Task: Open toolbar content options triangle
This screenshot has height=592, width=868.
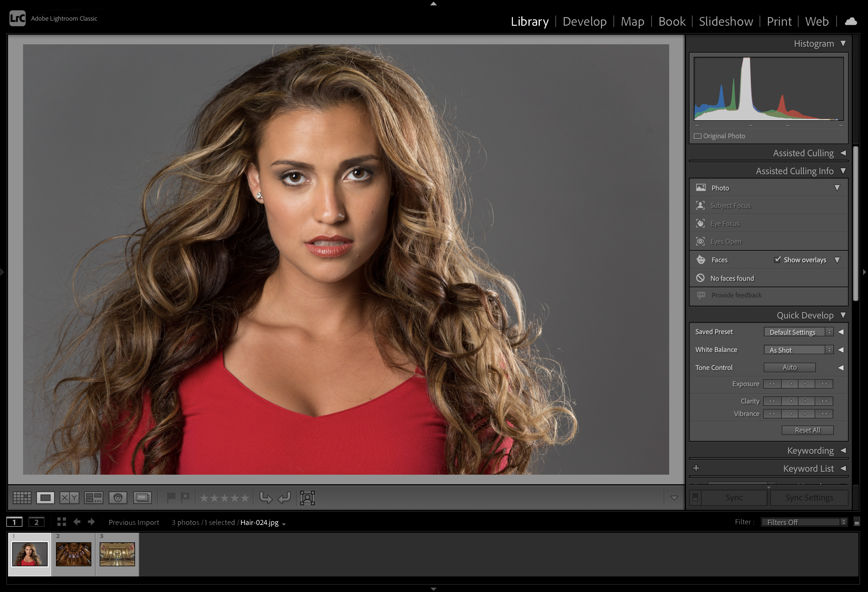Action: [x=674, y=498]
